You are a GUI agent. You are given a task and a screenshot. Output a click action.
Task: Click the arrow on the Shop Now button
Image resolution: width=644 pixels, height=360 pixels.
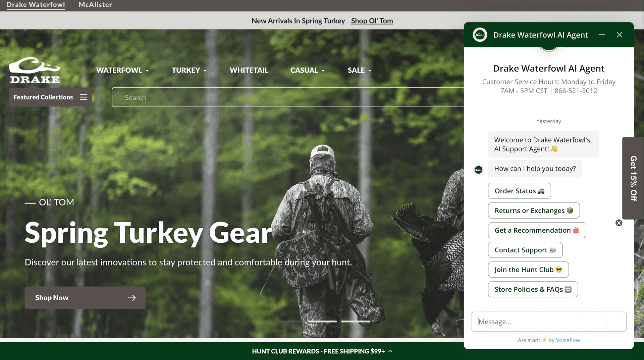click(x=131, y=298)
